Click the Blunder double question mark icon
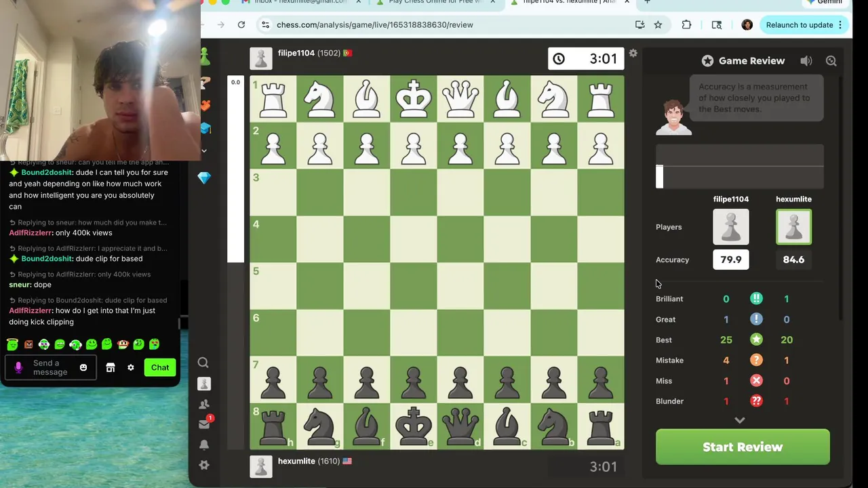The height and width of the screenshot is (488, 868). pyautogui.click(x=756, y=401)
